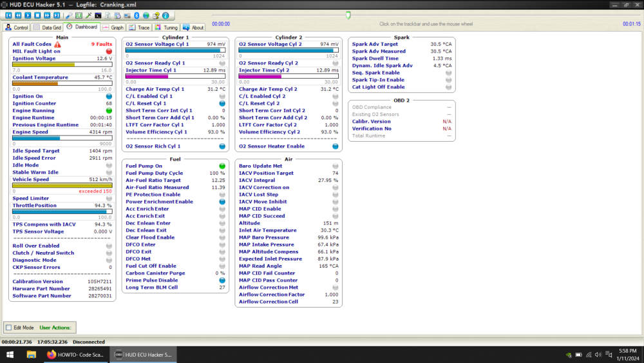Click the Idle Speed Target label

35,151
